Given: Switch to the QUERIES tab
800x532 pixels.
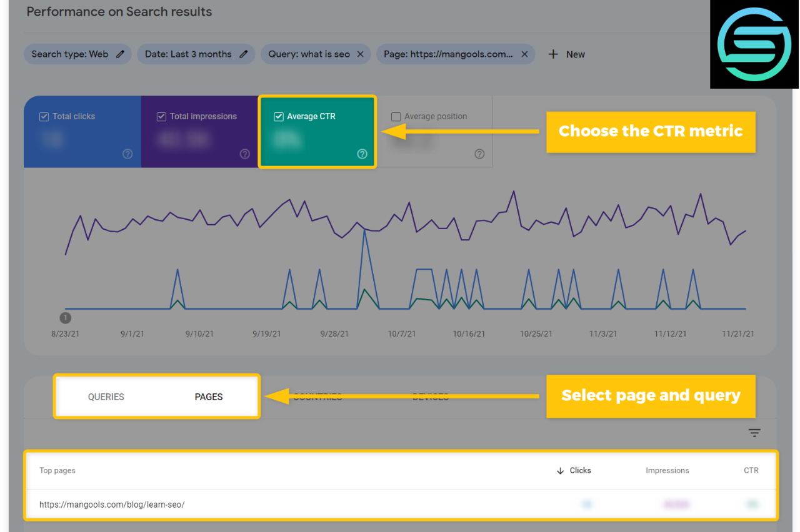Looking at the screenshot, I should 106,397.
